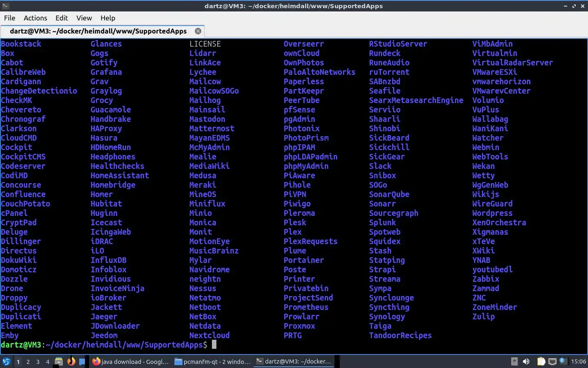Click the 'XenOrchestra' listing entry
Screen dimensions: 588x368
point(499,222)
